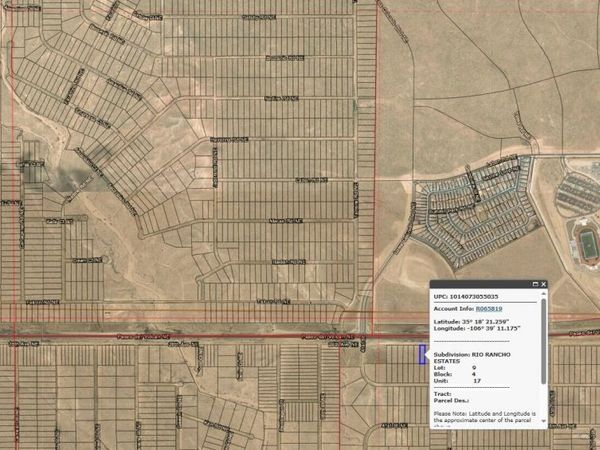This screenshot has height=450, width=600.
Task: Click the Block 4 value
Action: click(x=474, y=374)
